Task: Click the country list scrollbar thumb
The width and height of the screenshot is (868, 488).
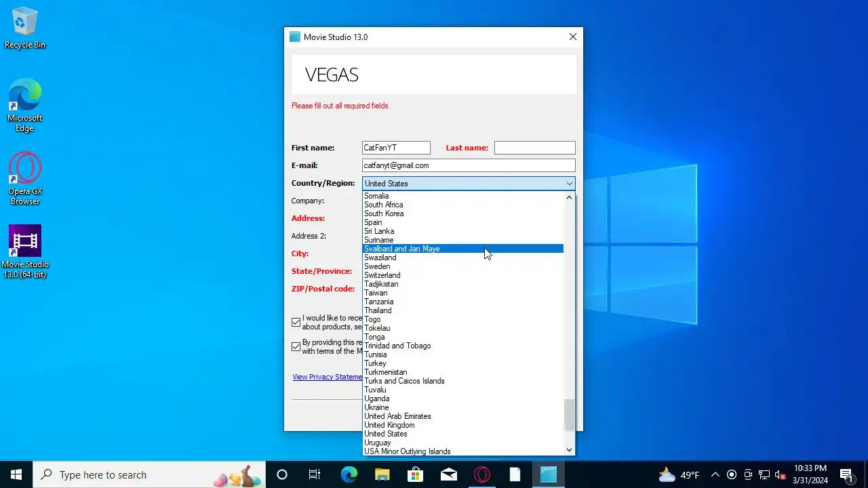Action: click(569, 415)
